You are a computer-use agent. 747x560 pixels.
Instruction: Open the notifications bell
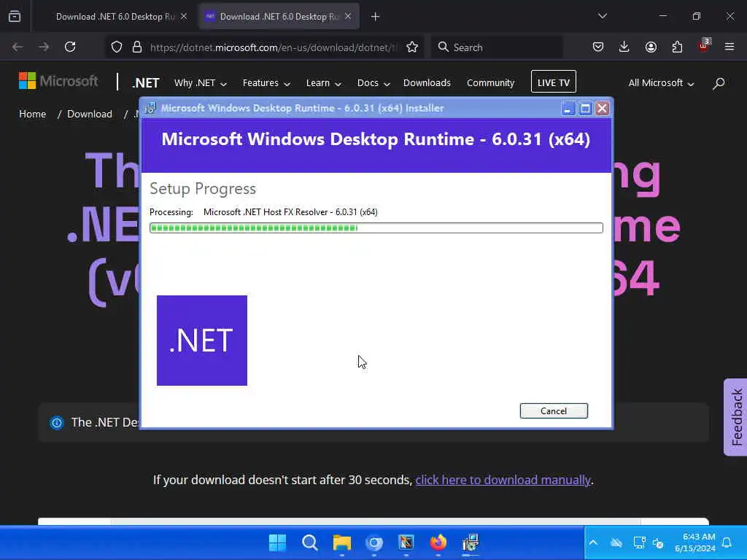click(727, 542)
